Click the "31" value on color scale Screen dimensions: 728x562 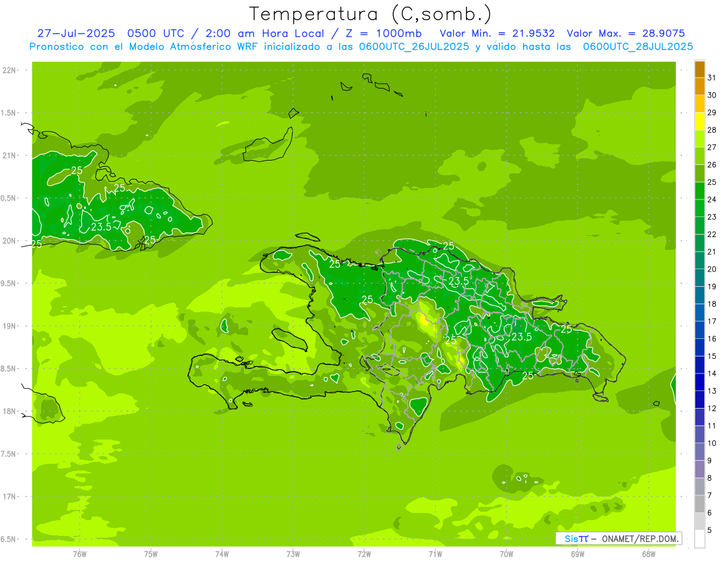click(x=712, y=78)
